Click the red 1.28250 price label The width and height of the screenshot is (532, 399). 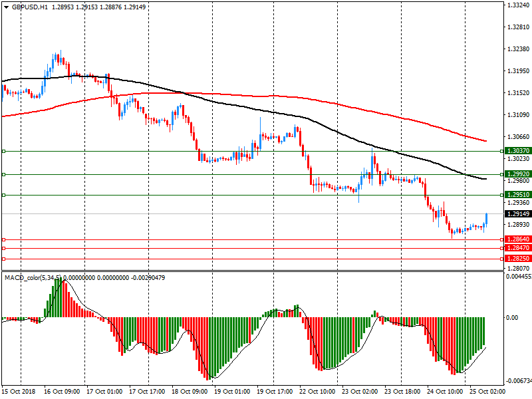pos(517,259)
